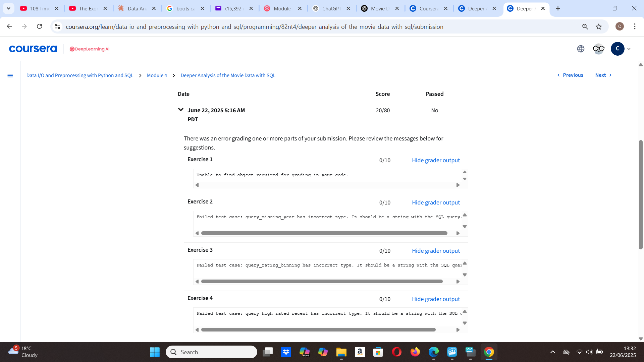Bookmark this page with star icon
The width and height of the screenshot is (644, 362).
(599, 27)
